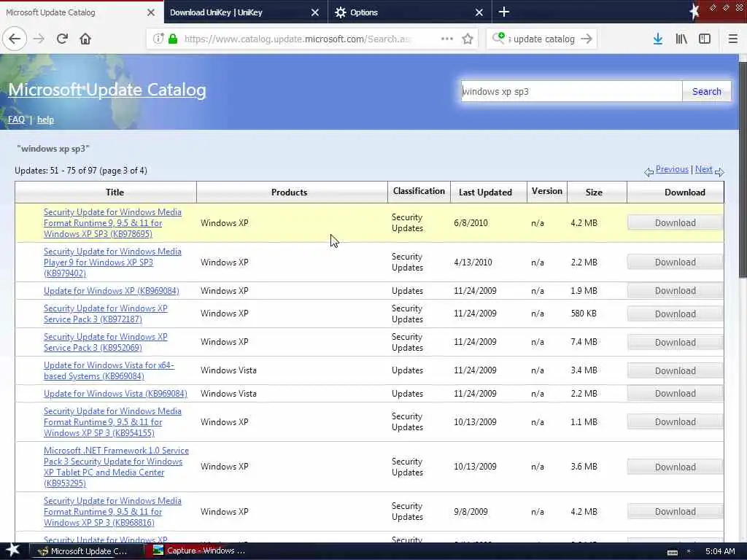Download the 1.9 MB Windows XP update
This screenshot has height=560, width=747.
[x=675, y=290]
